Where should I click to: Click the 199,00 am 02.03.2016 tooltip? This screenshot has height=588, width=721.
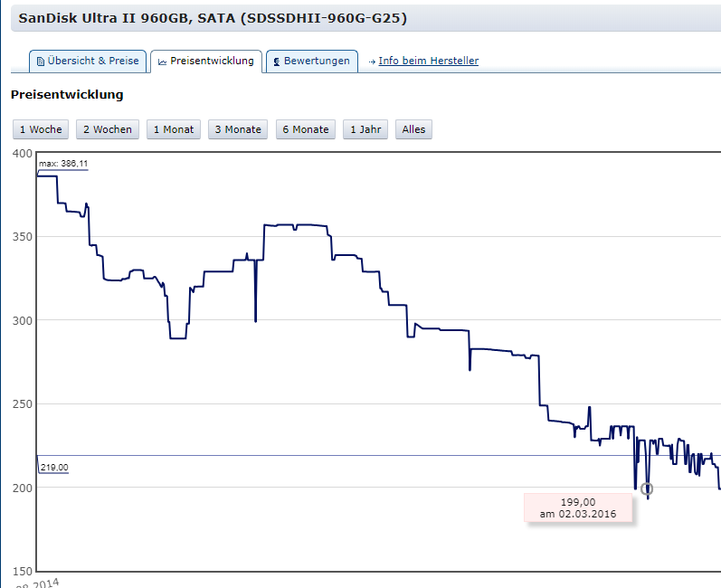pos(578,508)
